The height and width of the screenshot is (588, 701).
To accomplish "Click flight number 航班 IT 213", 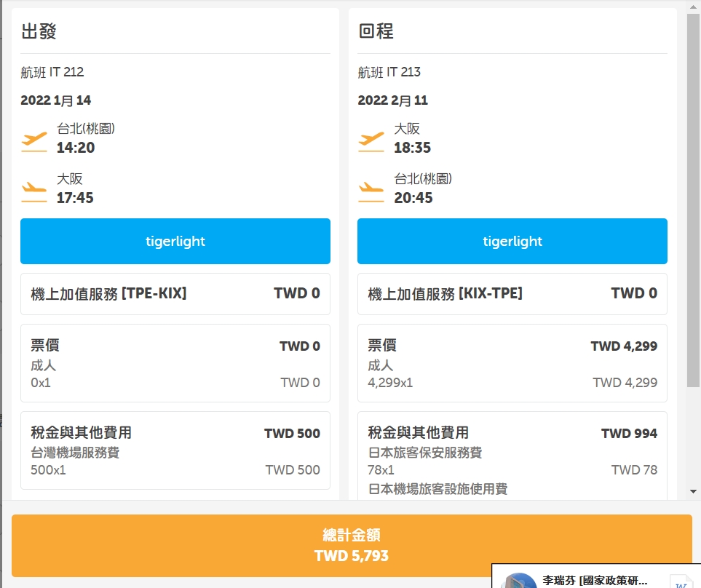I will [x=389, y=72].
